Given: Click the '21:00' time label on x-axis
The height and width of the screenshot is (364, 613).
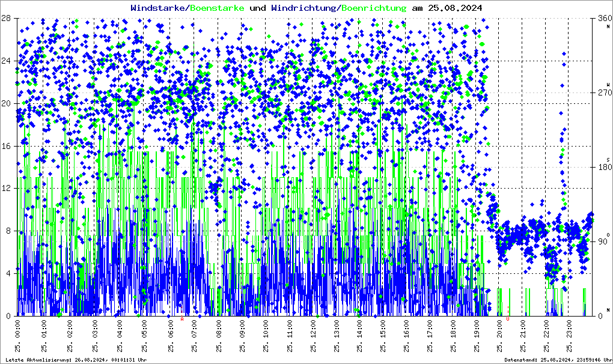Looking at the screenshot, I should click(x=523, y=329).
